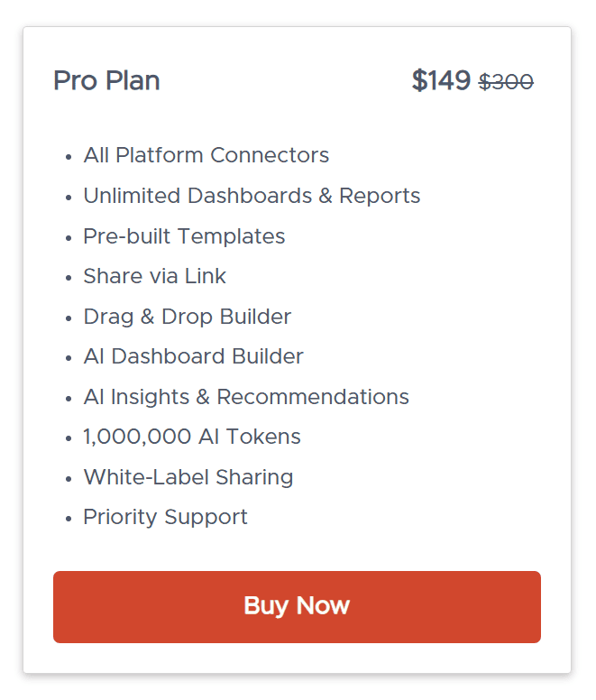Select the Pre-built Templates feature
Image resolution: width=596 pixels, height=700 pixels.
[184, 236]
